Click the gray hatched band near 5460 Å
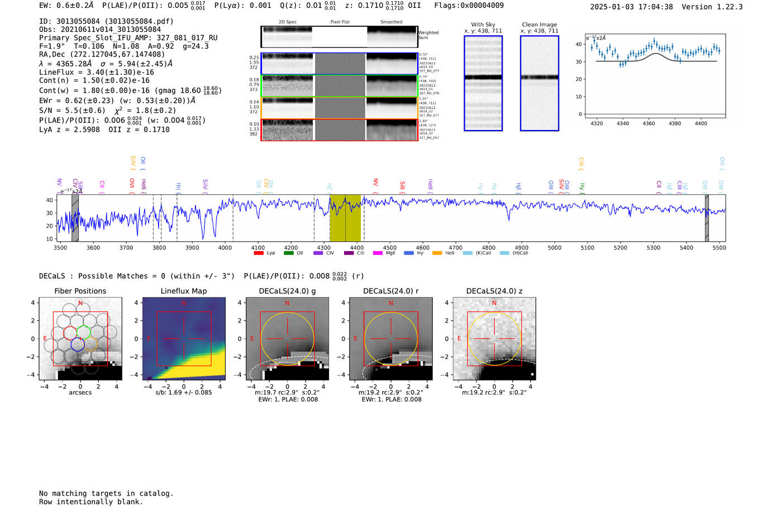Viewport: 782px width, 532px height. click(707, 218)
